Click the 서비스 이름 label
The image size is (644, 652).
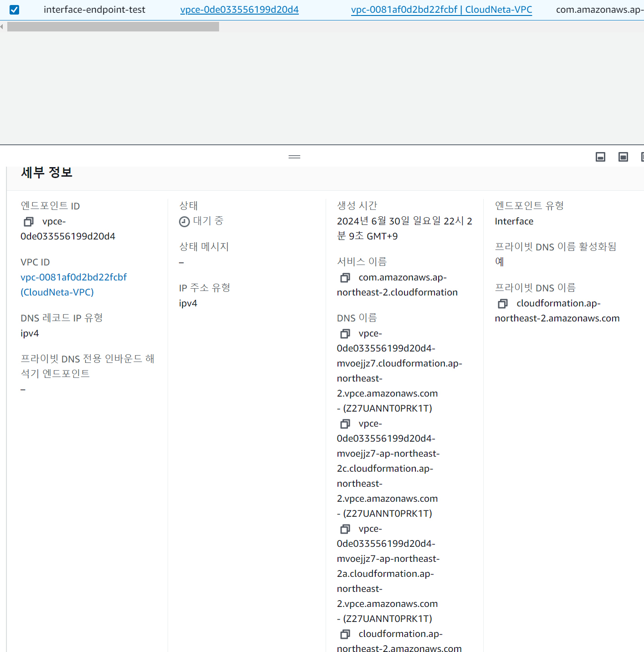tap(362, 262)
